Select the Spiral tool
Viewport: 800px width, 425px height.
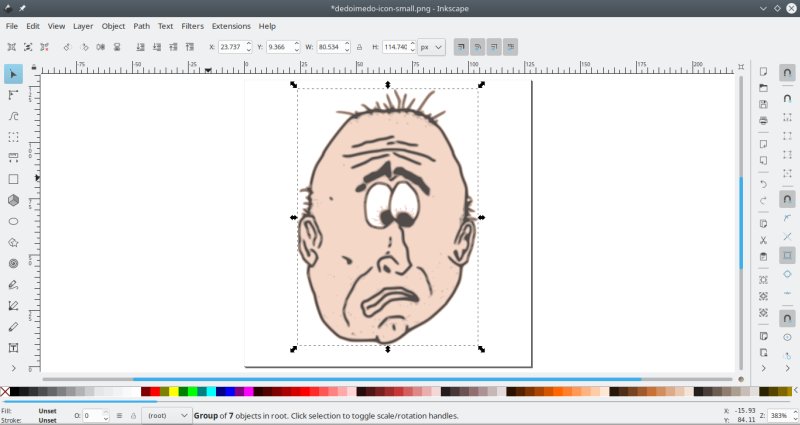[x=13, y=263]
